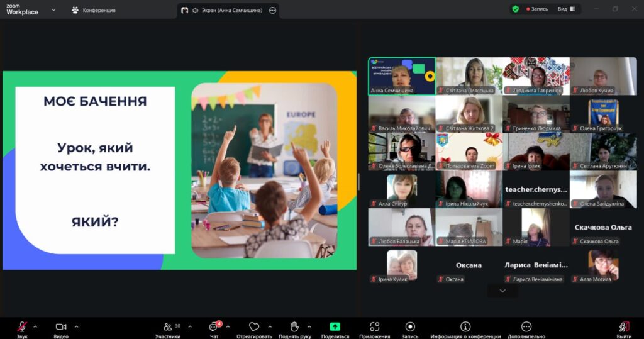Select Анна Семчишина's video thumbnail
Viewport: 644px width, 339px height.
(402, 76)
